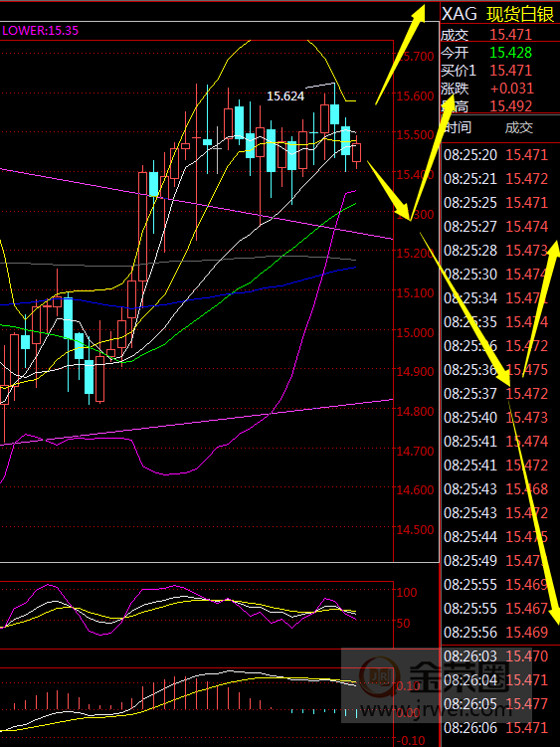Select the 成交 price row 15.471
This screenshot has height=747, width=560.
coord(499,34)
